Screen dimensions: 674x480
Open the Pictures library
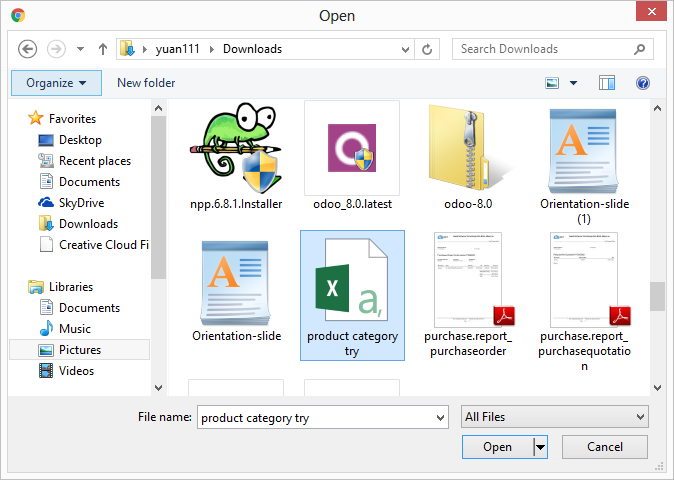(80, 350)
